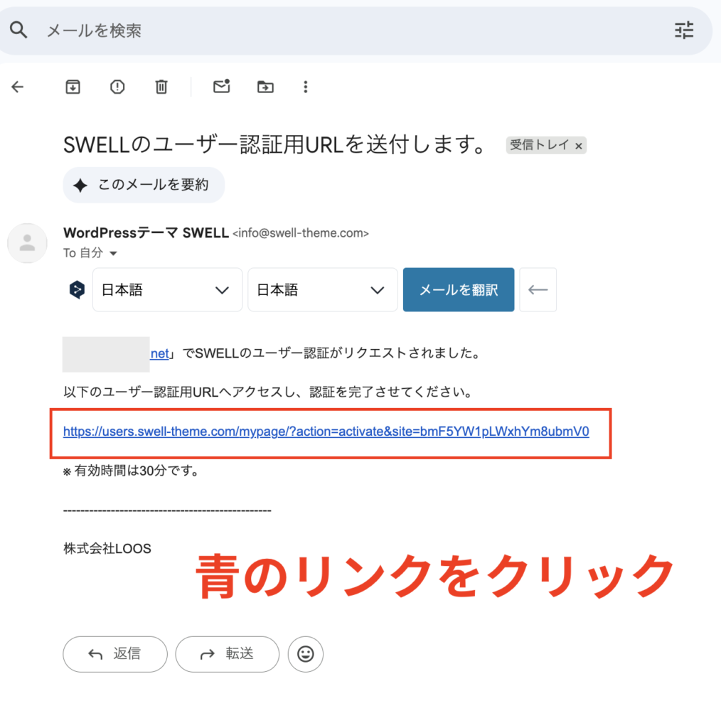Move email to a folder
Viewport: 721px width, 728px height.
click(x=265, y=87)
